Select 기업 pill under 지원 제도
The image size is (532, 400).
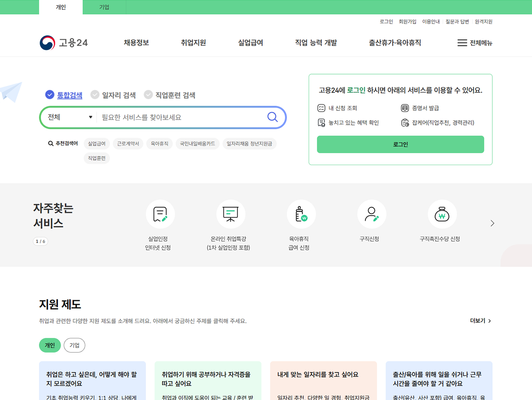(74, 345)
